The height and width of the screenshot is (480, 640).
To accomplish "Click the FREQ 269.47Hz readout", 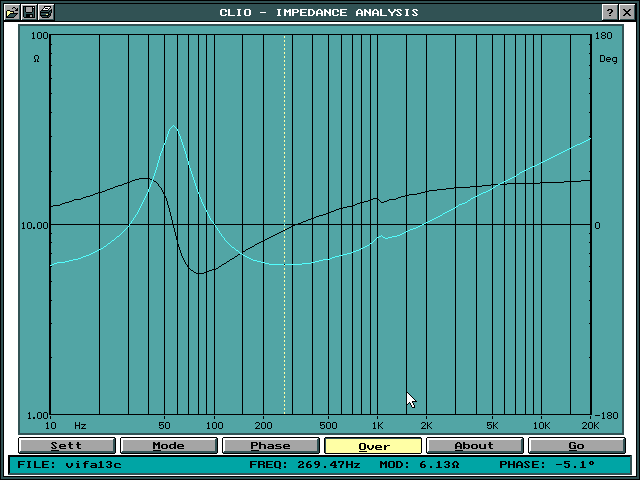I will point(306,465).
